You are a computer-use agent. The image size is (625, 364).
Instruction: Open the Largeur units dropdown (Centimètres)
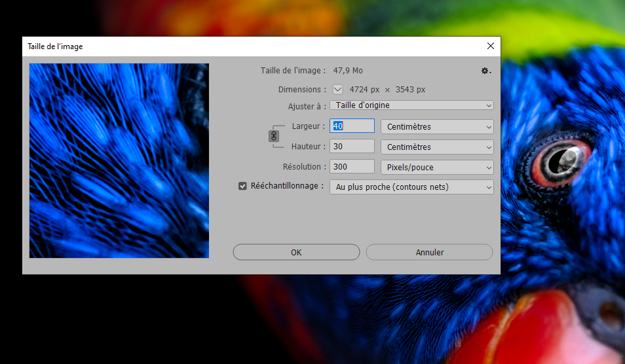coord(437,127)
